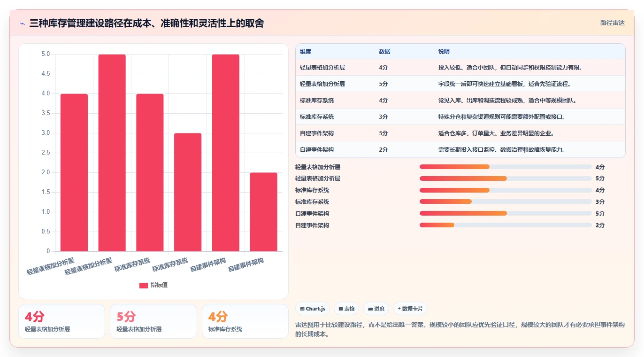Screen dimensions: 644x357
Task: Click the 轻量表格加分析层 chart bar with value 5
Action: [112, 153]
